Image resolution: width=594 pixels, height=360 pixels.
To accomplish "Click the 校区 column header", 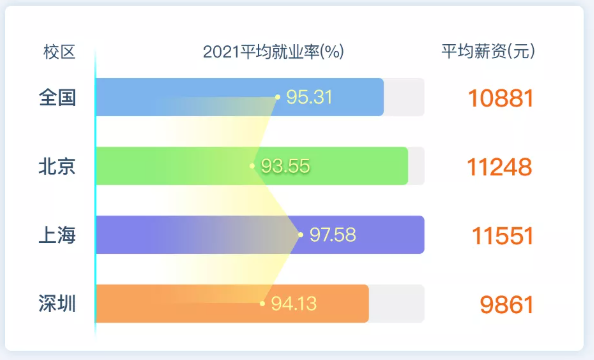I will point(59,52).
